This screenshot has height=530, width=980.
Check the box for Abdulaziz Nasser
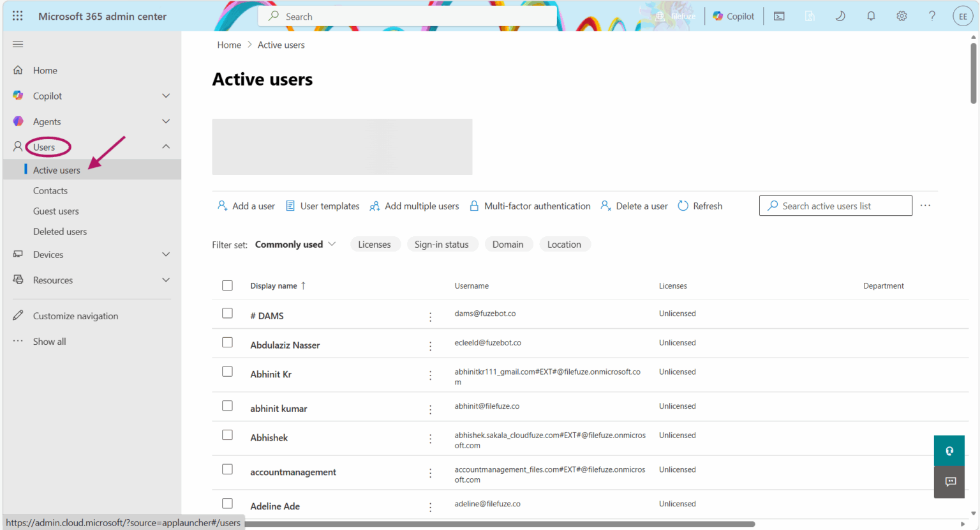227,342
